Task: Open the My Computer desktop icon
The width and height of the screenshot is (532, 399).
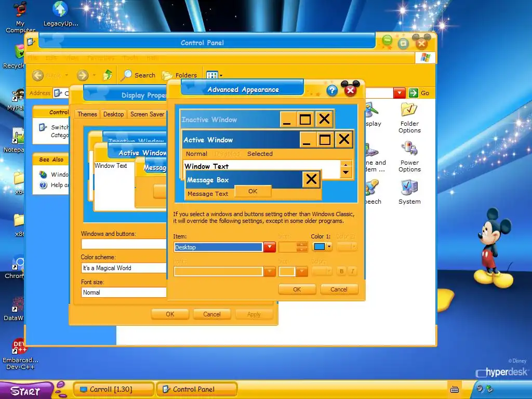Action: click(20, 17)
